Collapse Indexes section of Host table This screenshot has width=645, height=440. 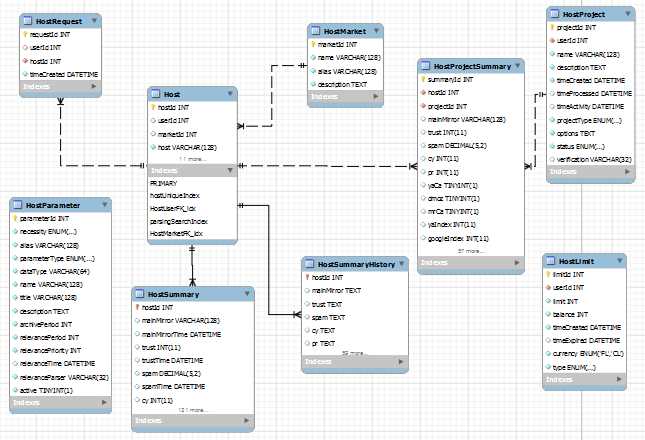(230, 170)
